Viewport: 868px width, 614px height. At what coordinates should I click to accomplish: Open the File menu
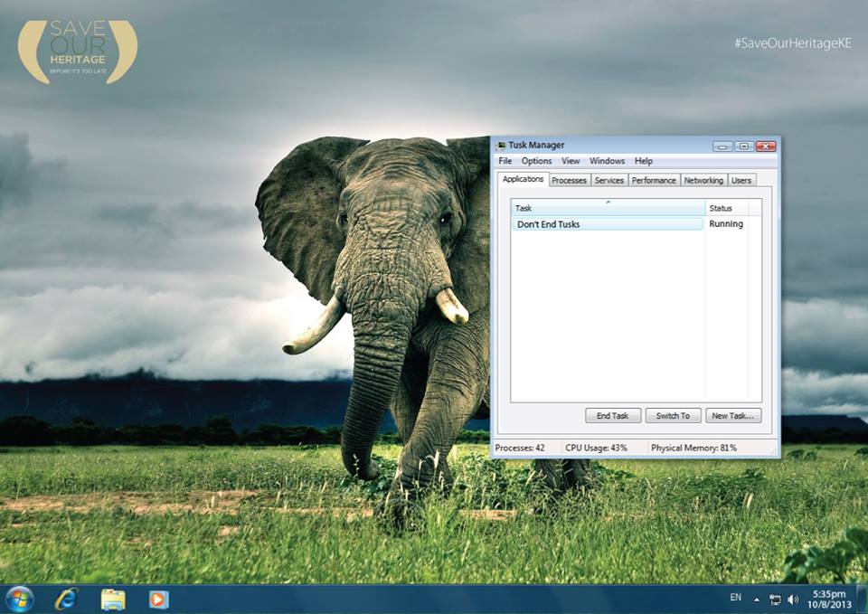click(505, 161)
